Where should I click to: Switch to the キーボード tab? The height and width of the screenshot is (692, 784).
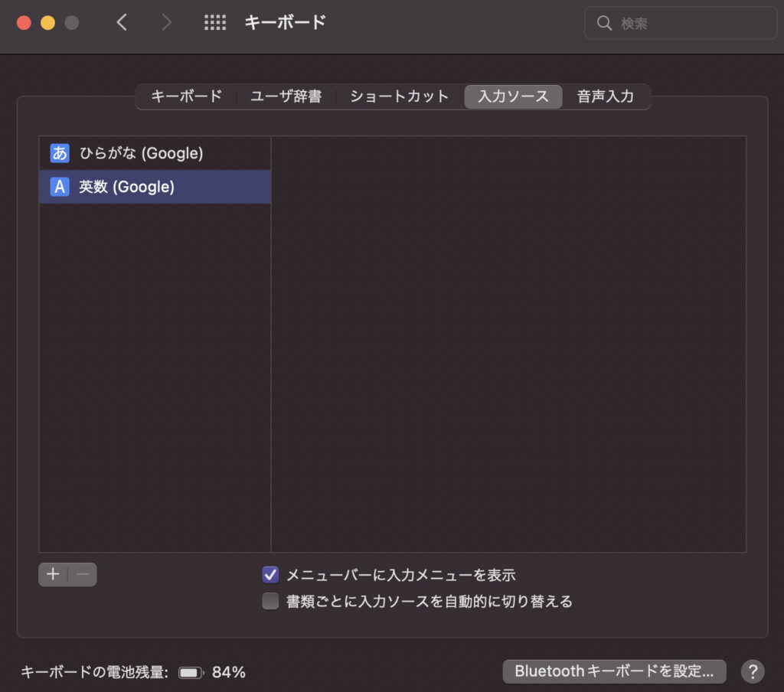187,96
